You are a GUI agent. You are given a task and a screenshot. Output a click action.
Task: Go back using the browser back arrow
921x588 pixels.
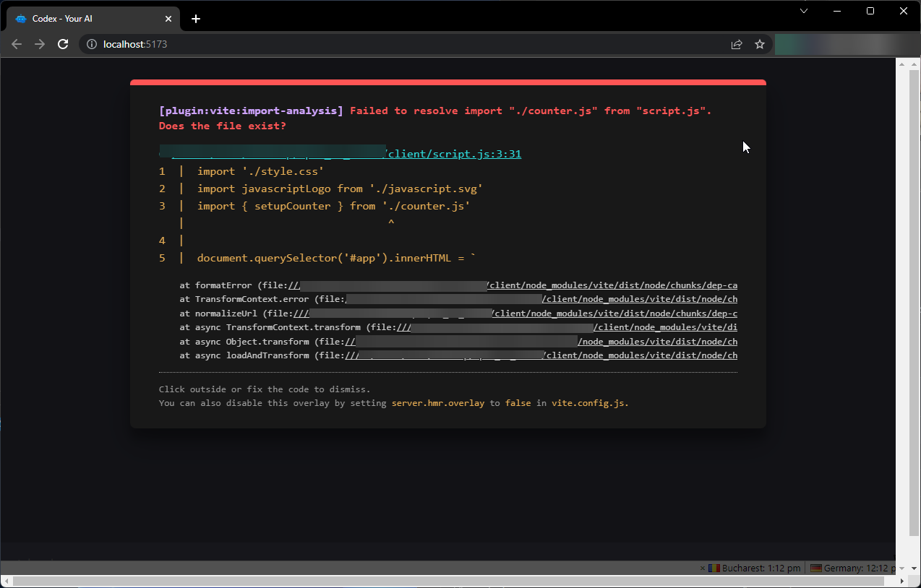pyautogui.click(x=17, y=44)
